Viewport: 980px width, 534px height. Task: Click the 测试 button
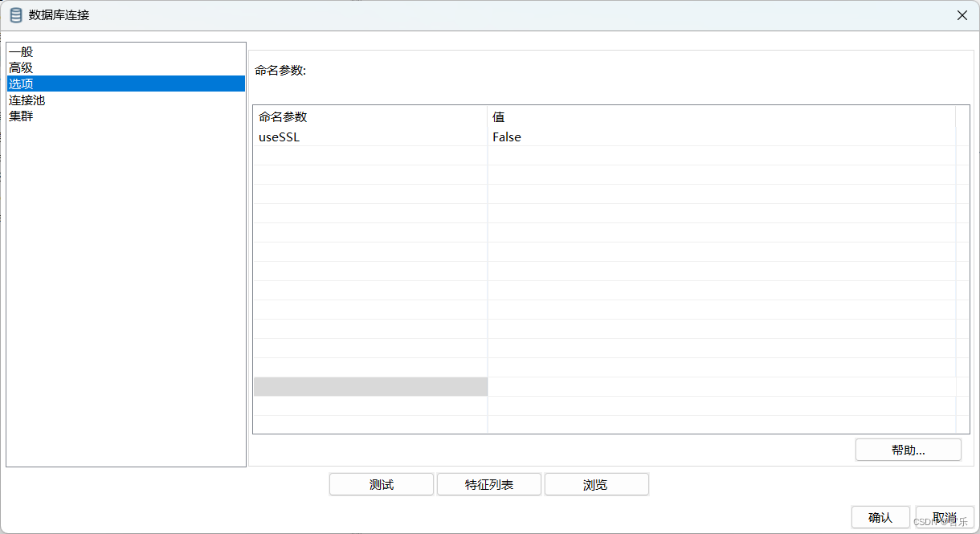pos(382,484)
